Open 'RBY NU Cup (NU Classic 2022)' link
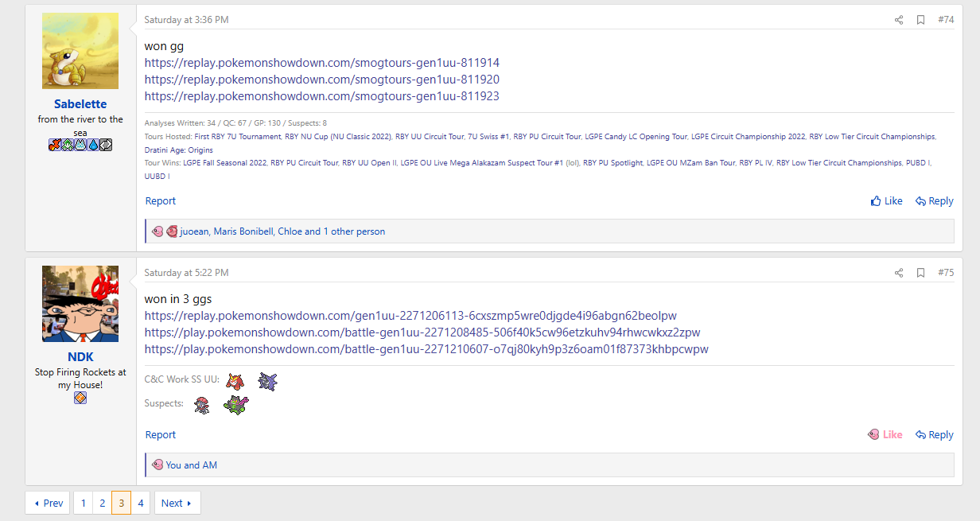 338,137
